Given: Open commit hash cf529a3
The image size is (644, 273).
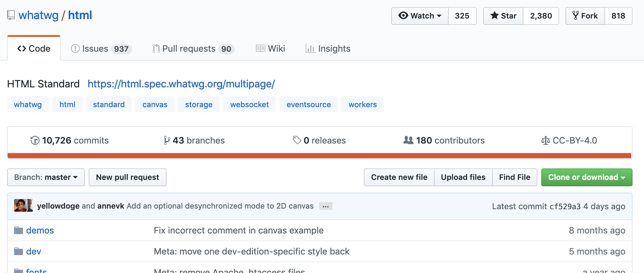Looking at the screenshot, I should tap(565, 206).
